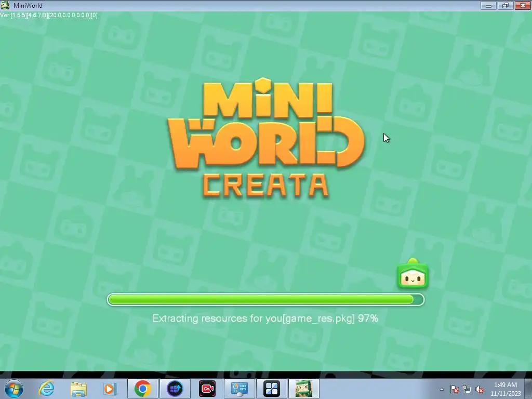This screenshot has width=532, height=399.
Task: Open the network status tray icon
Action: pyautogui.click(x=467, y=390)
